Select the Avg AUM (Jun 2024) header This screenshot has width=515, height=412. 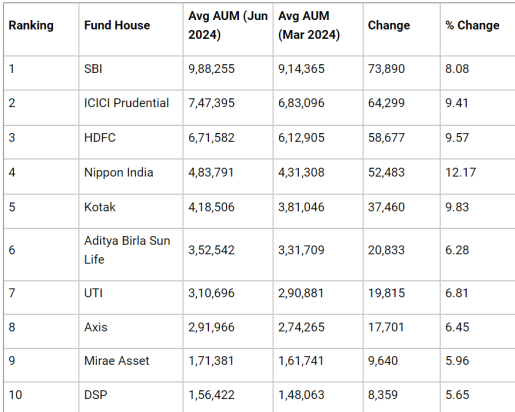point(228,25)
